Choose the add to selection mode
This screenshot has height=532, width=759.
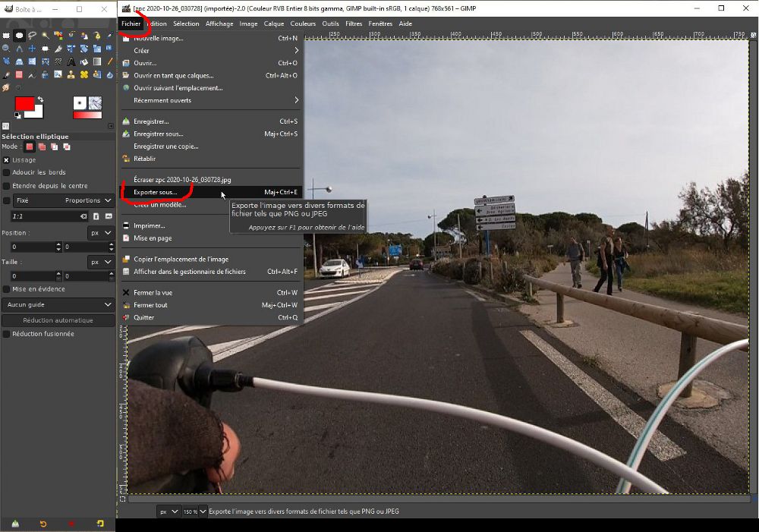tap(42, 146)
